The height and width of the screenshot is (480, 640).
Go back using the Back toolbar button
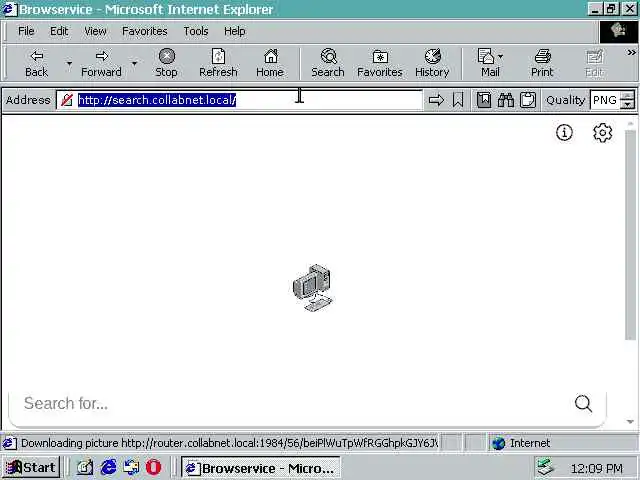[36, 63]
